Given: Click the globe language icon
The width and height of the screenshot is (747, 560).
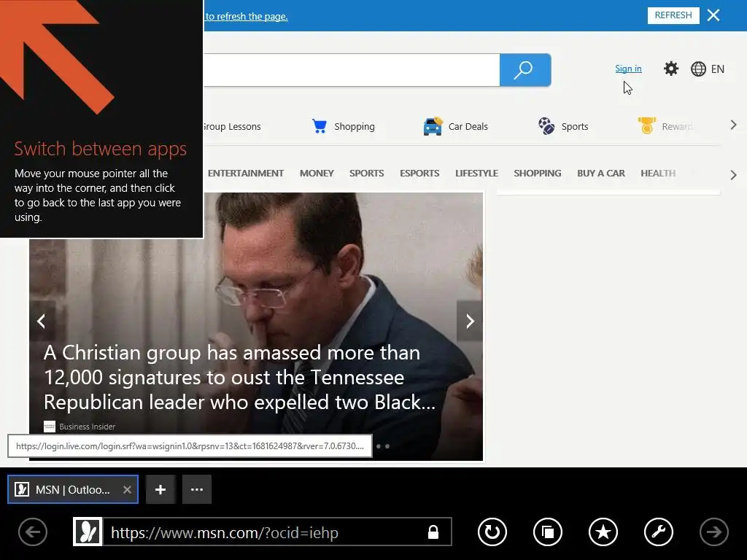Looking at the screenshot, I should [x=698, y=69].
